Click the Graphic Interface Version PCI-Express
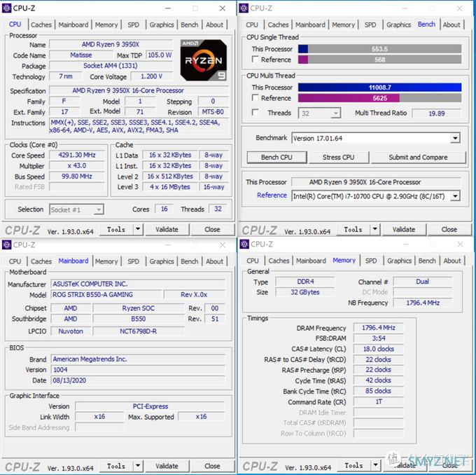 pyautogui.click(x=150, y=406)
